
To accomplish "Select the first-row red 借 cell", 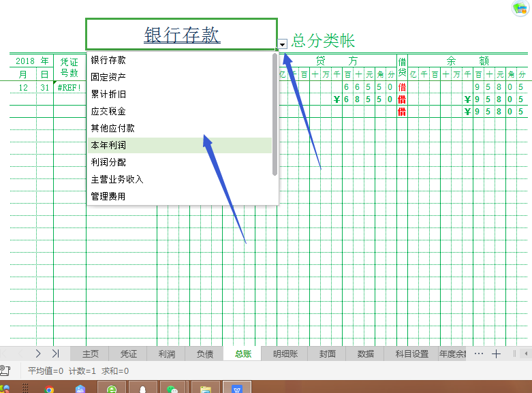I will point(402,87).
